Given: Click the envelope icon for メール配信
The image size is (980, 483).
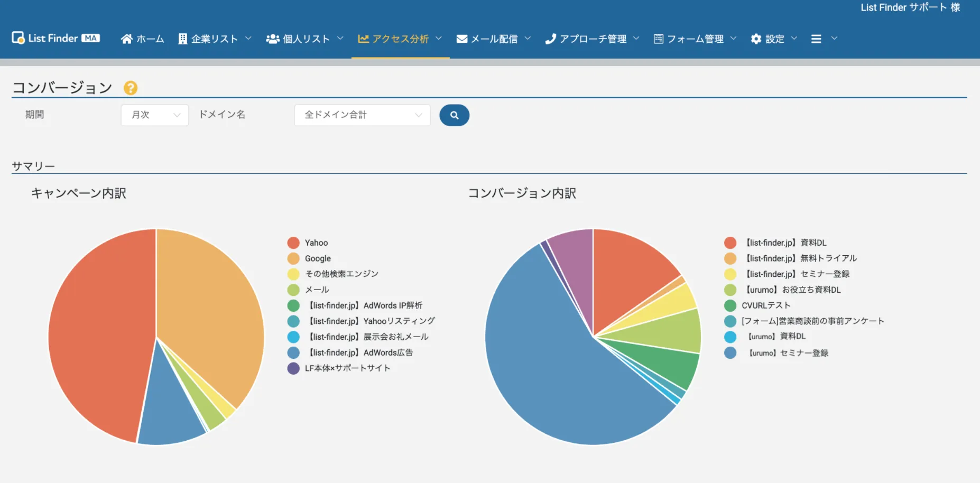Looking at the screenshot, I should click(461, 39).
